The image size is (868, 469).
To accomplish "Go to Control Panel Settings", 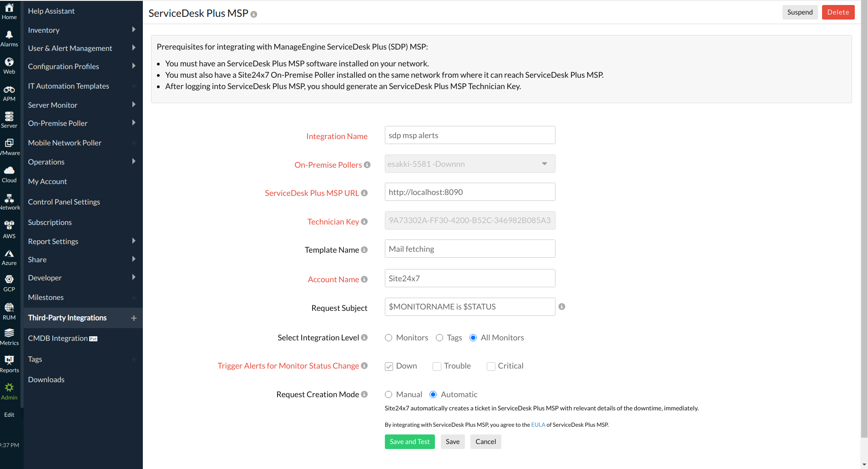I will pos(64,201).
